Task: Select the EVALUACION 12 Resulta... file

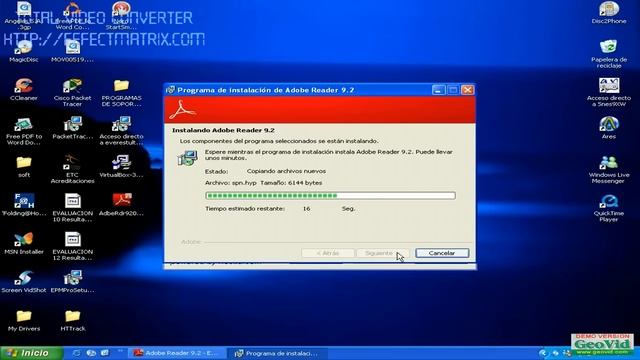Action: tap(72, 246)
